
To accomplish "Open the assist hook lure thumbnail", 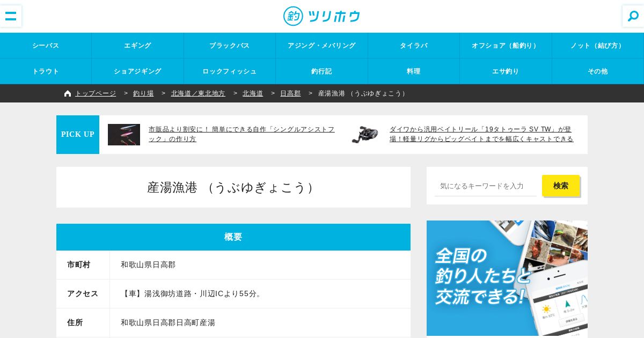I will click(124, 135).
